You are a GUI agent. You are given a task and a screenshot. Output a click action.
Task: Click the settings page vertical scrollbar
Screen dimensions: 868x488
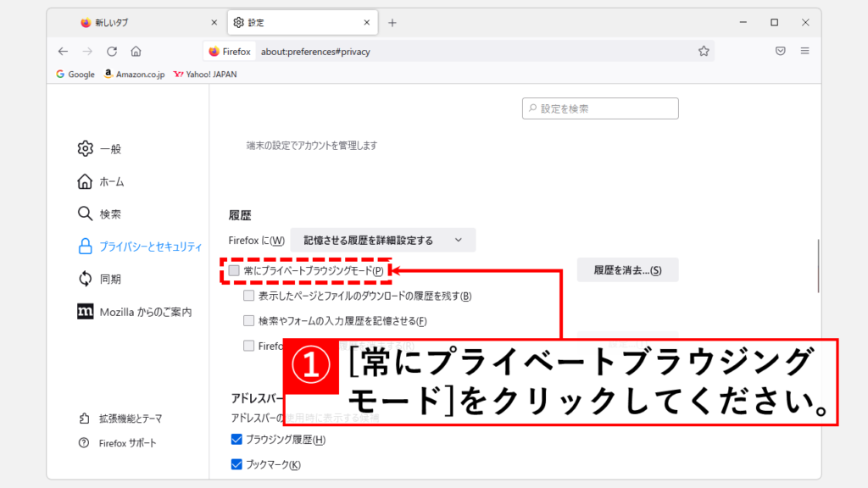pyautogui.click(x=818, y=265)
